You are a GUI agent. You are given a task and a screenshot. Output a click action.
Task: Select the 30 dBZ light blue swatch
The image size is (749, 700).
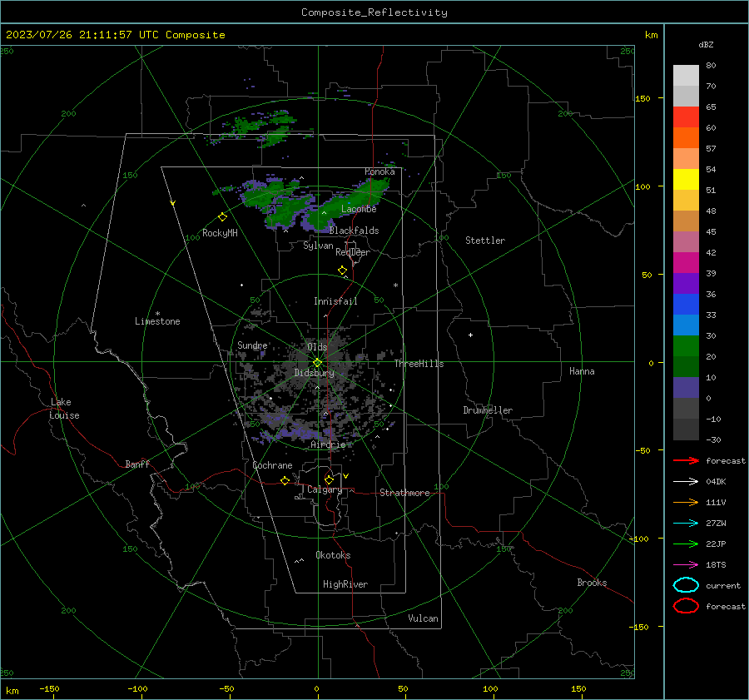(686, 325)
